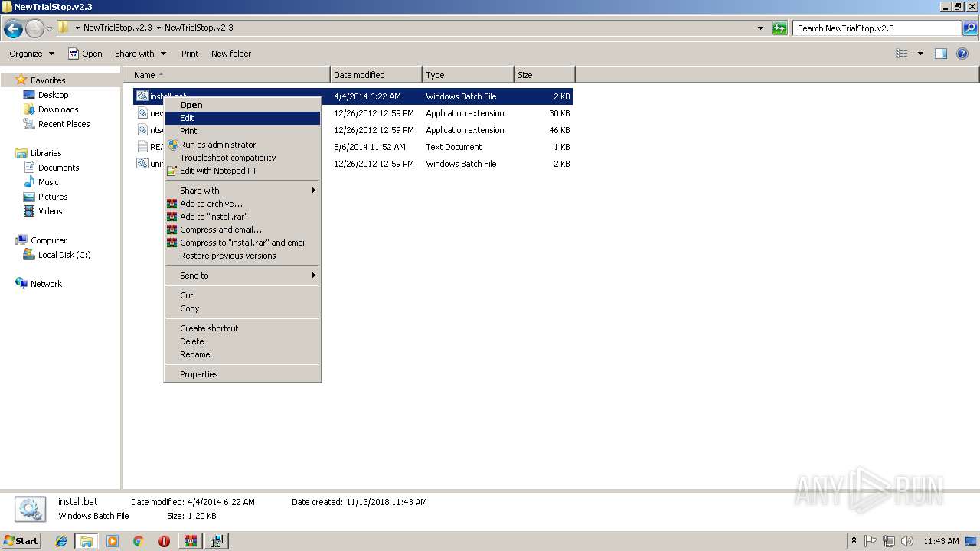The width and height of the screenshot is (980, 551).
Task: Switch to the WinRAR taskbar button
Action: coord(190,541)
